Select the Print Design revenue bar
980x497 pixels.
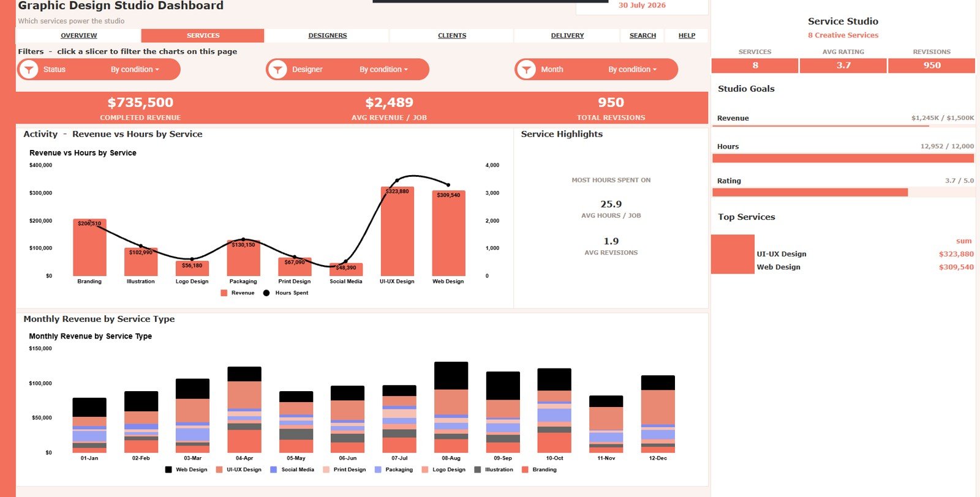pyautogui.click(x=295, y=267)
